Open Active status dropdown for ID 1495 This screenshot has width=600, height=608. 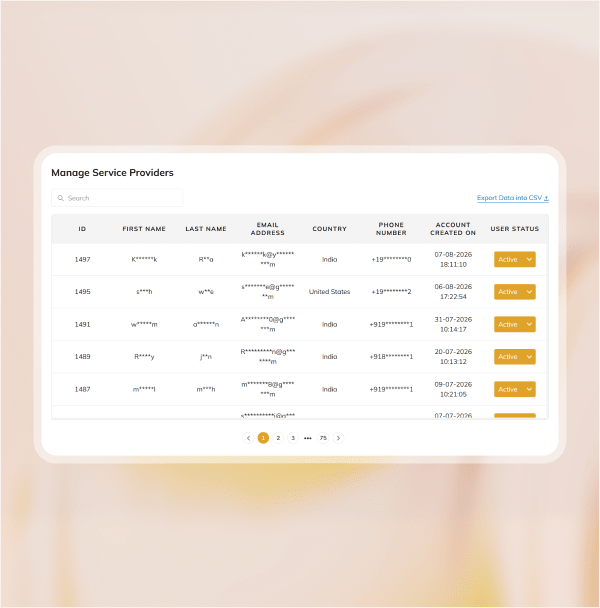[x=515, y=292]
